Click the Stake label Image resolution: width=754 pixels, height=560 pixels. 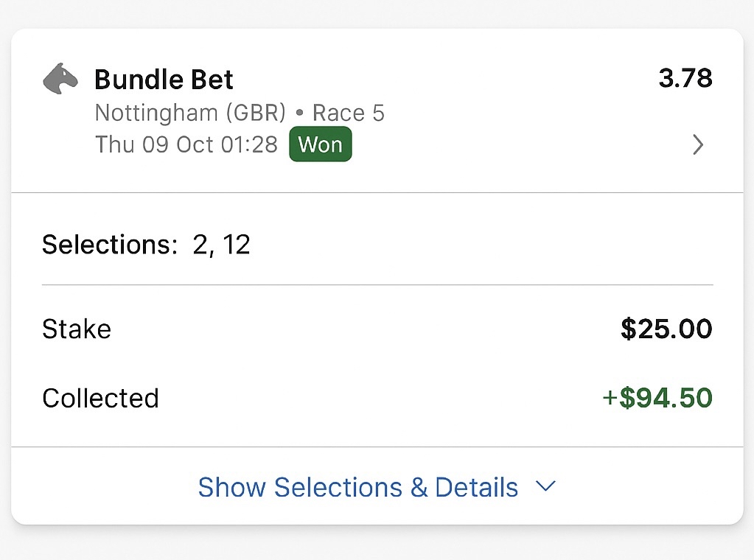pyautogui.click(x=77, y=329)
